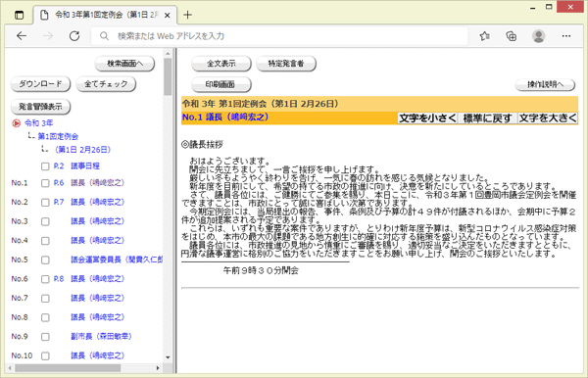This screenshot has height=378, width=588.
Task: Open the P.6 page link
Action: tap(59, 183)
